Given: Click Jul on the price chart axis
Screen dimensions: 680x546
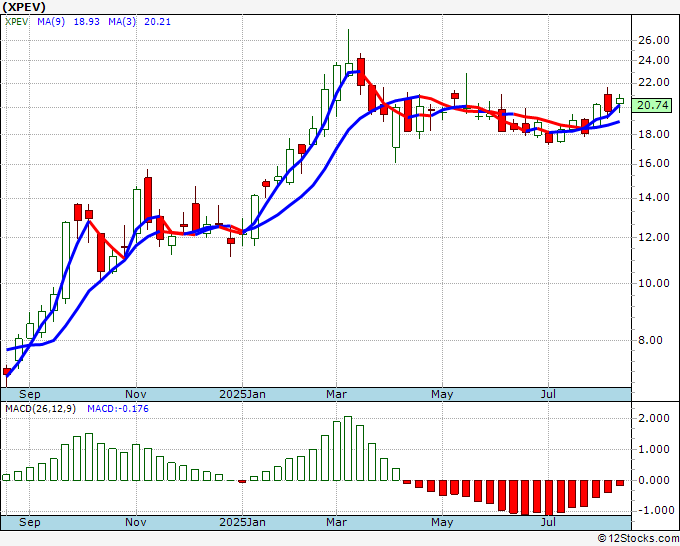Looking at the screenshot, I should click(548, 394).
